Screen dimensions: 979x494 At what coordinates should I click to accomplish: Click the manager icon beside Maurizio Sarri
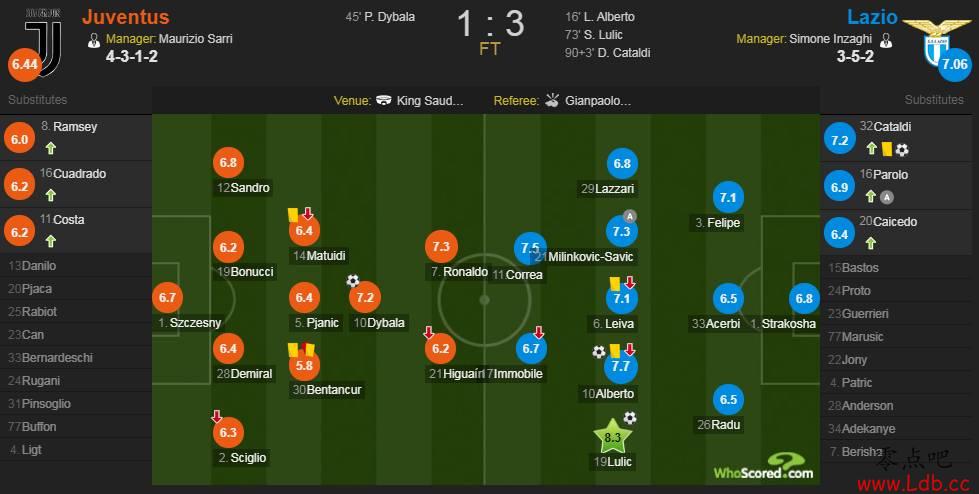tap(94, 40)
